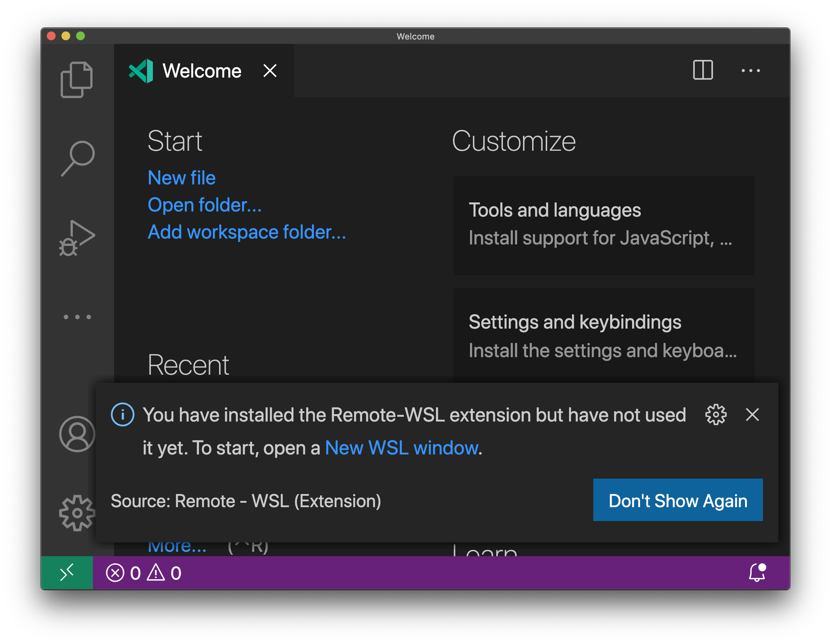Dismiss the Remote-WSL notification
Viewport: 831px width, 644px height.
[752, 415]
